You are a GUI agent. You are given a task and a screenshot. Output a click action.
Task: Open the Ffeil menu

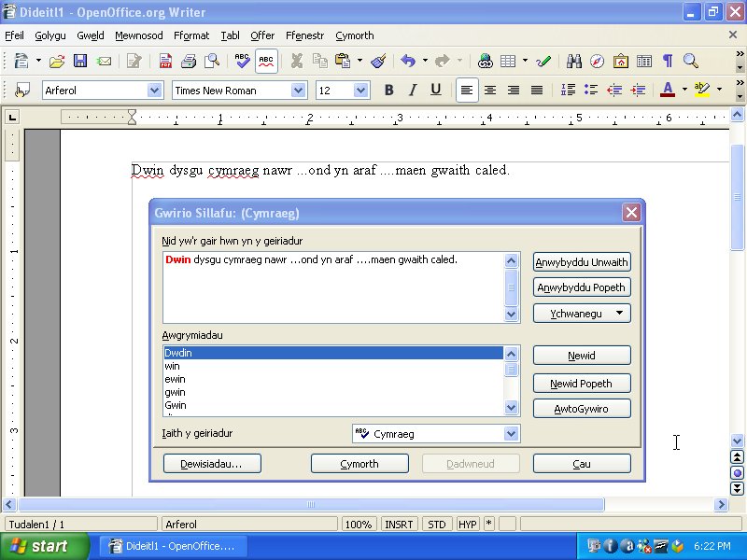pos(14,35)
